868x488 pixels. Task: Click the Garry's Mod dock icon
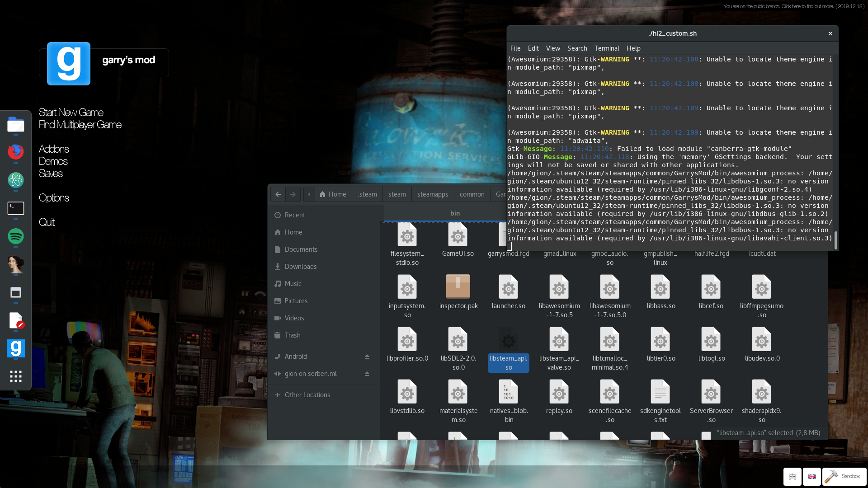pyautogui.click(x=15, y=348)
